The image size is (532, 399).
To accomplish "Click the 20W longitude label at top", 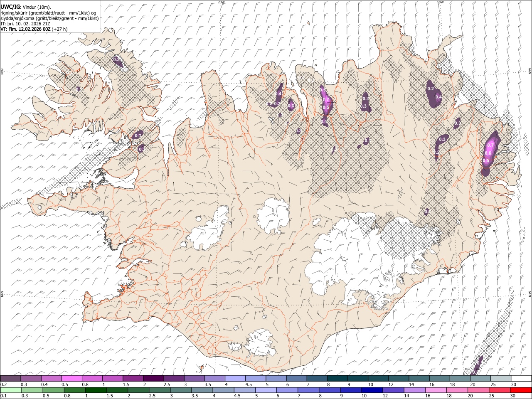I will click(221, 2).
